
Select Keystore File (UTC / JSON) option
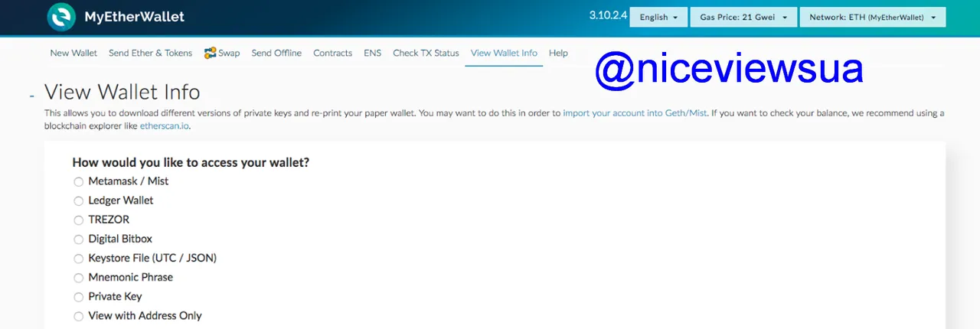(78, 259)
